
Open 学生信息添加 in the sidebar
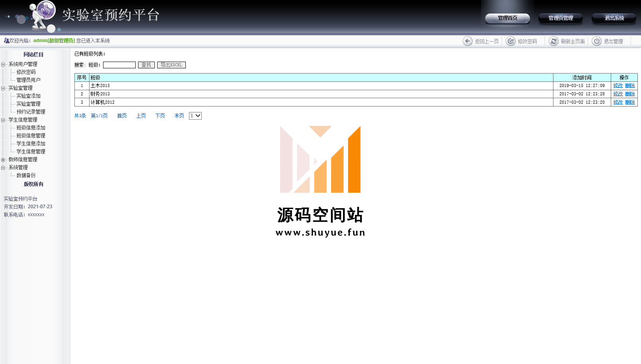coord(31,143)
